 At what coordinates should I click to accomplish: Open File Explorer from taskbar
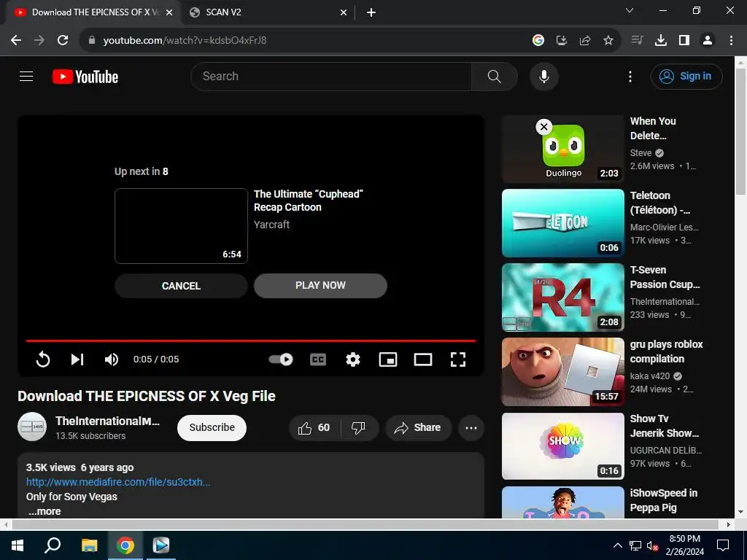[x=89, y=545]
